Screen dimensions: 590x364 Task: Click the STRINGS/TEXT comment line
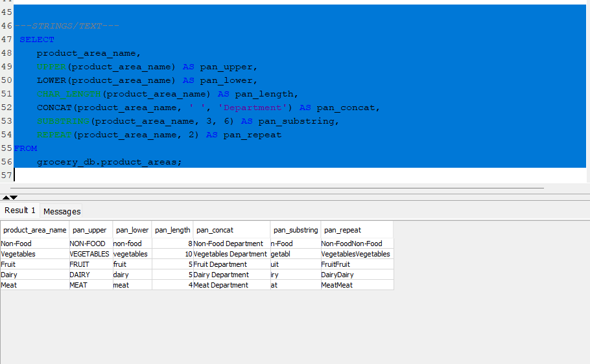(x=66, y=26)
